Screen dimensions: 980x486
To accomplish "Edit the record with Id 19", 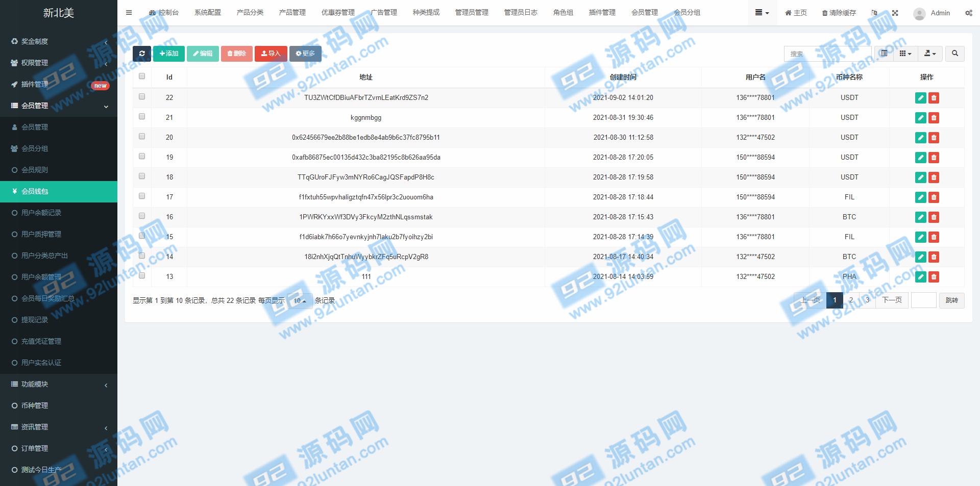I will point(921,158).
